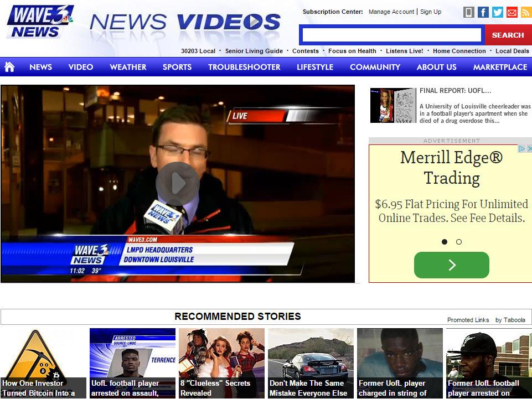This screenshot has height=399, width=532.
Task: Open the Local Deals link
Action: [x=512, y=51]
